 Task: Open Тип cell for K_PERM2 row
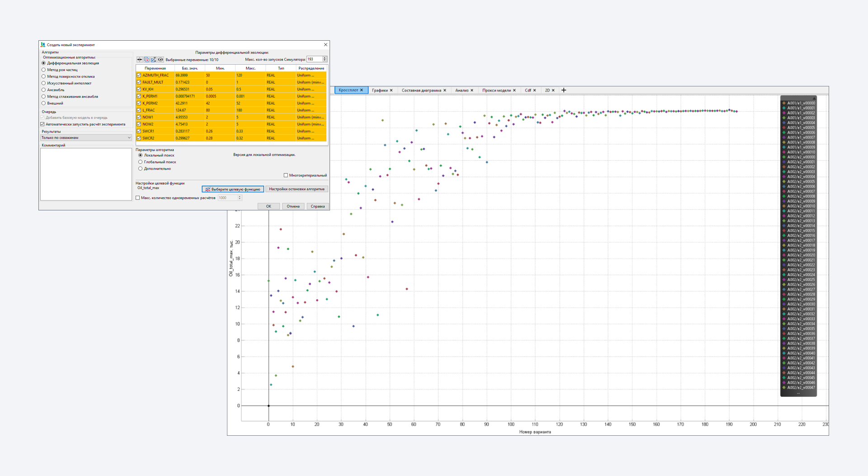pyautogui.click(x=280, y=103)
